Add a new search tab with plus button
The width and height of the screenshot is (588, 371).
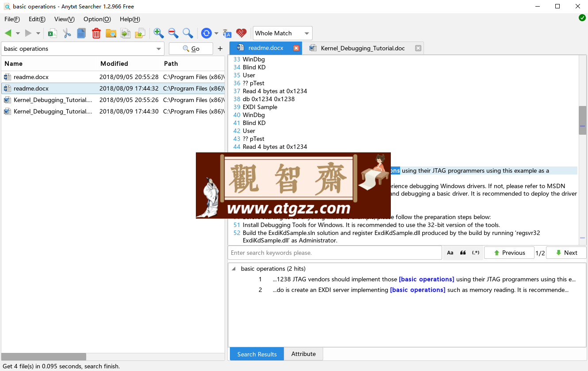click(220, 49)
